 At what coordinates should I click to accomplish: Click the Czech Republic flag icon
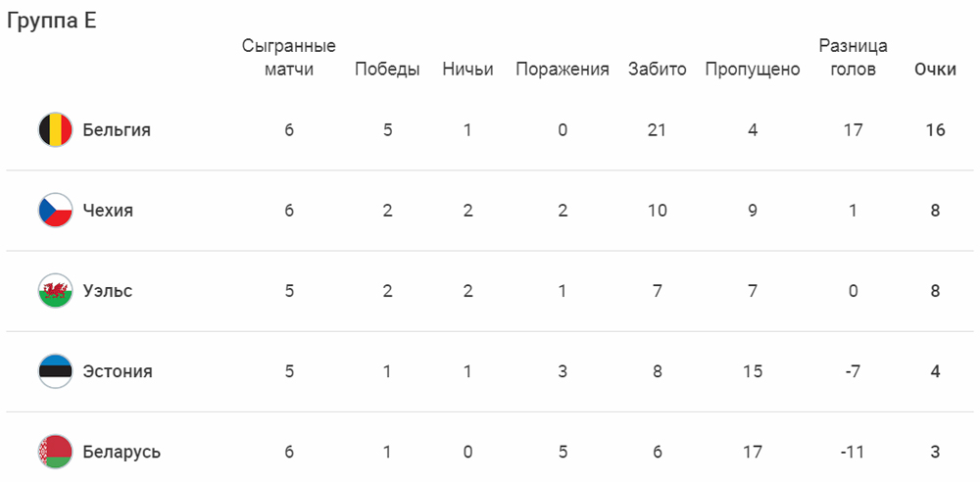point(56,211)
